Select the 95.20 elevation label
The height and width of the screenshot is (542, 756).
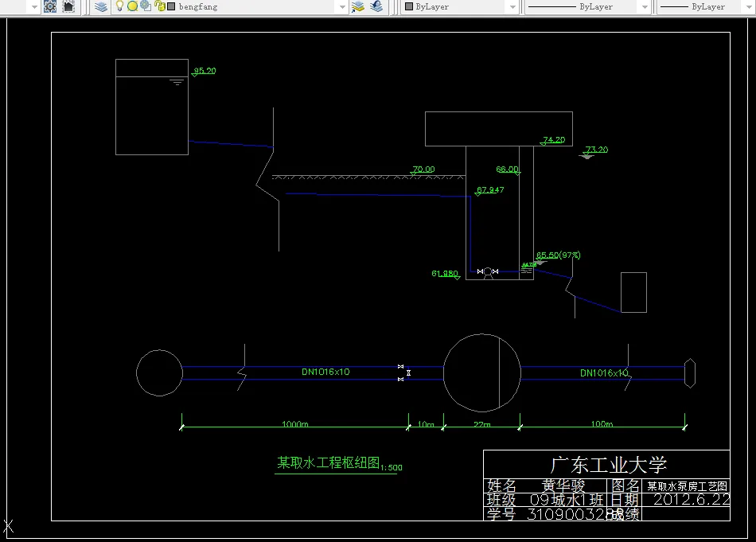coord(205,70)
